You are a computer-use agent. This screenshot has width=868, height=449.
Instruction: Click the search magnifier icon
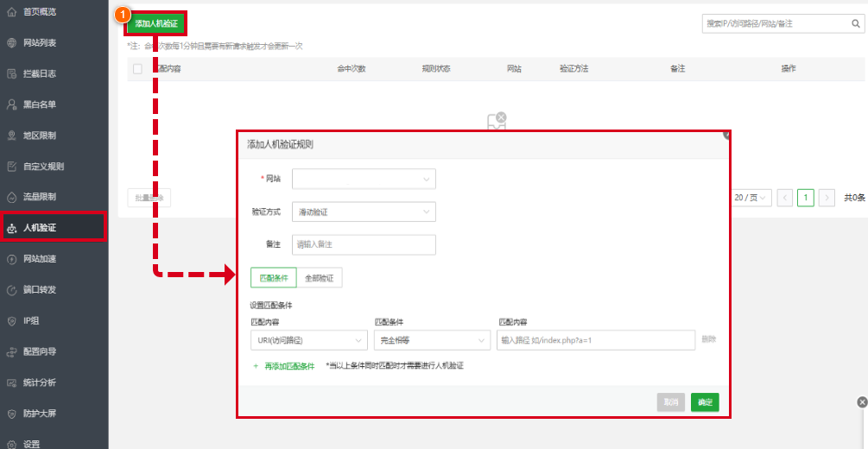coord(855,24)
